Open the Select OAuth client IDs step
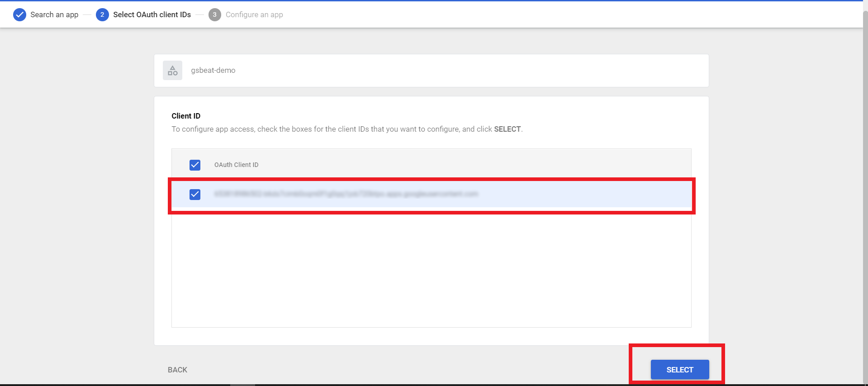 pos(152,15)
